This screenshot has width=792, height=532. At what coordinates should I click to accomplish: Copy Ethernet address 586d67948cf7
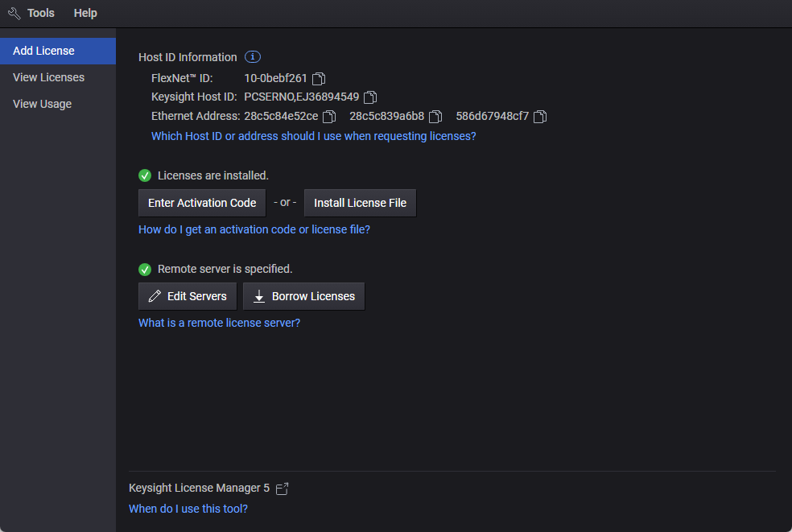540,117
